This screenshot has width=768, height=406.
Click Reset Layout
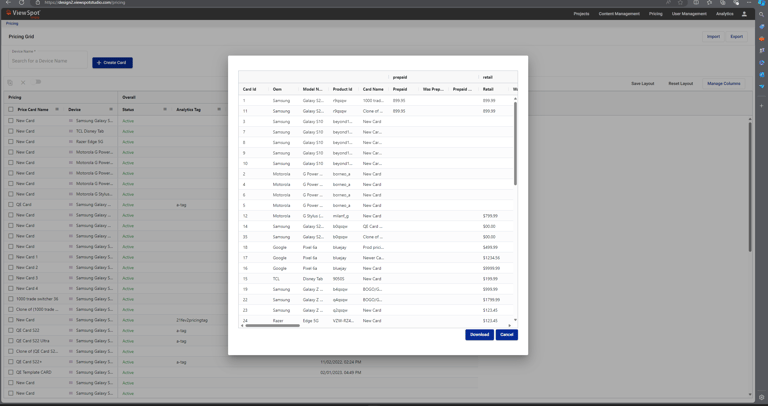pos(680,84)
